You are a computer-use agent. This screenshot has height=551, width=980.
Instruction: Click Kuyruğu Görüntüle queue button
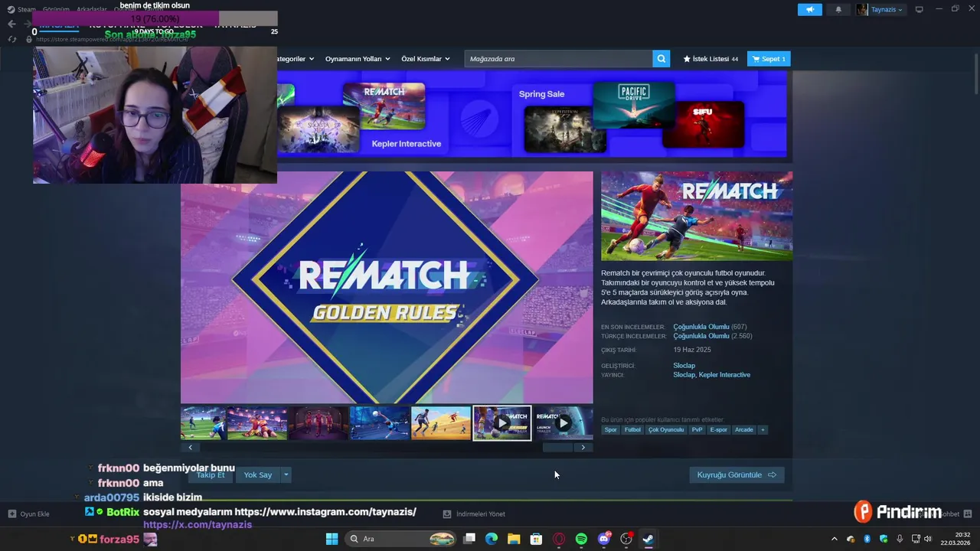pyautogui.click(x=737, y=475)
